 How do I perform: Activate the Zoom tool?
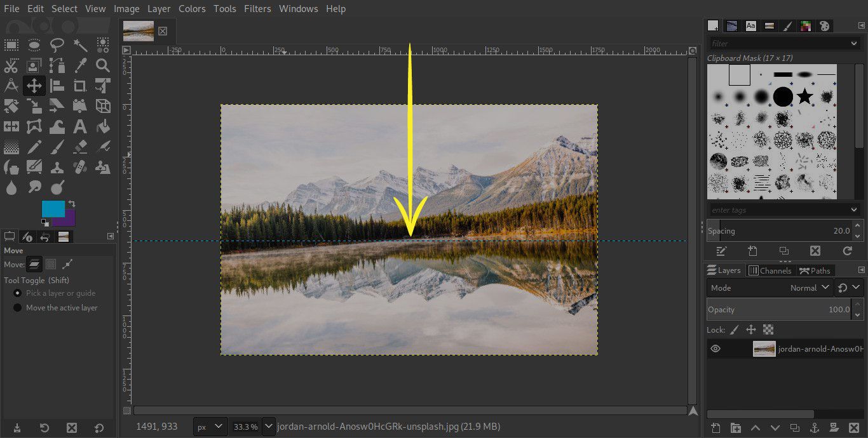102,65
